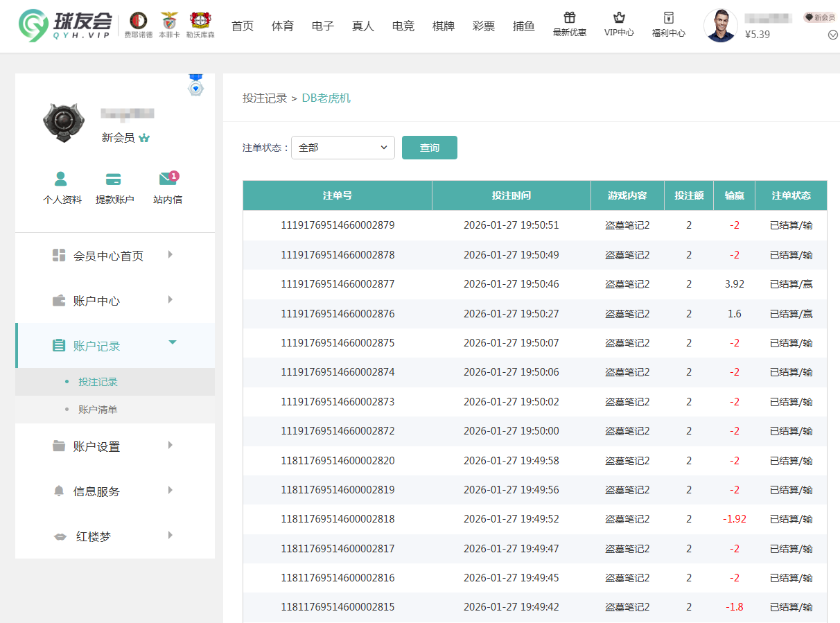Open the 注单状态 dropdown showing 全部
This screenshot has height=623, width=840.
tap(342, 148)
